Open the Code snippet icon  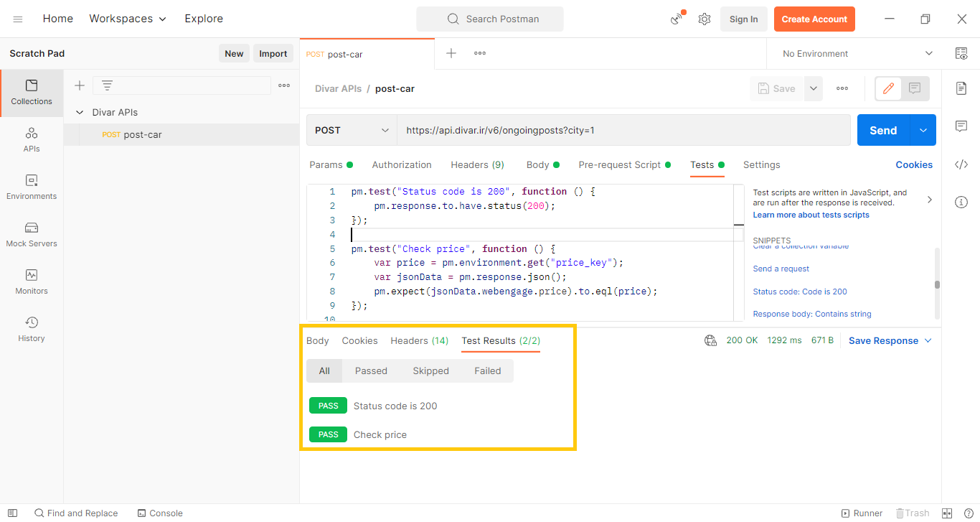[961, 164]
